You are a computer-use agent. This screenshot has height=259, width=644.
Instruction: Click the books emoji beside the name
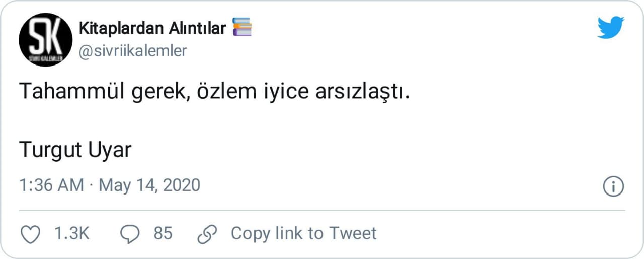point(242,27)
